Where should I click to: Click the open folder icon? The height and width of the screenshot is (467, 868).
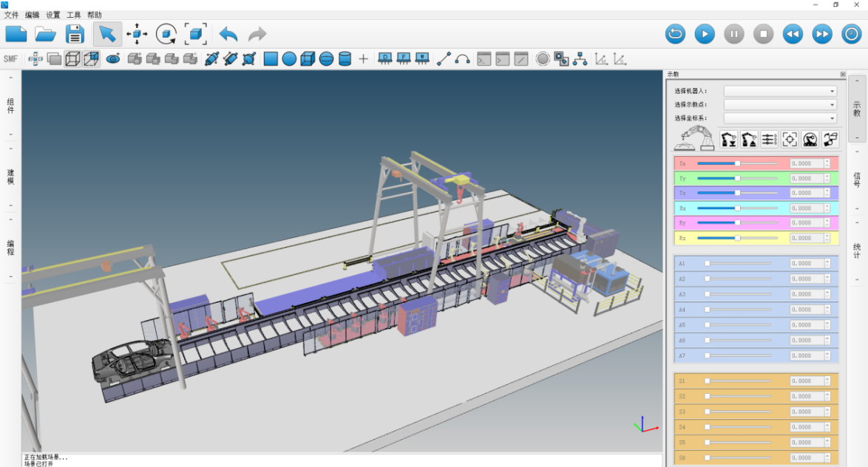click(x=46, y=34)
